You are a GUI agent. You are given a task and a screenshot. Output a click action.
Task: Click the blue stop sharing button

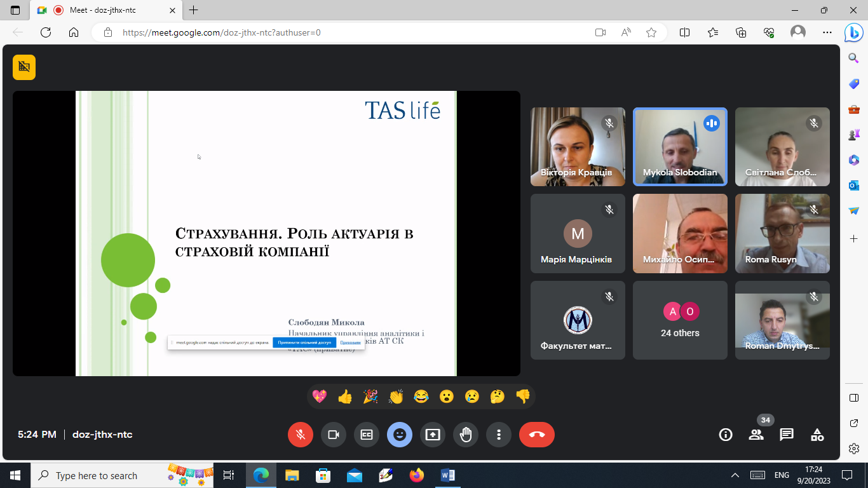tap(304, 342)
